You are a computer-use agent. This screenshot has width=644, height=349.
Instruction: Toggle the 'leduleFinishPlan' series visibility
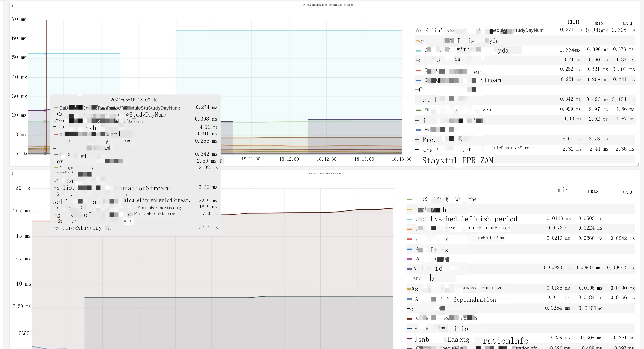pos(487,238)
